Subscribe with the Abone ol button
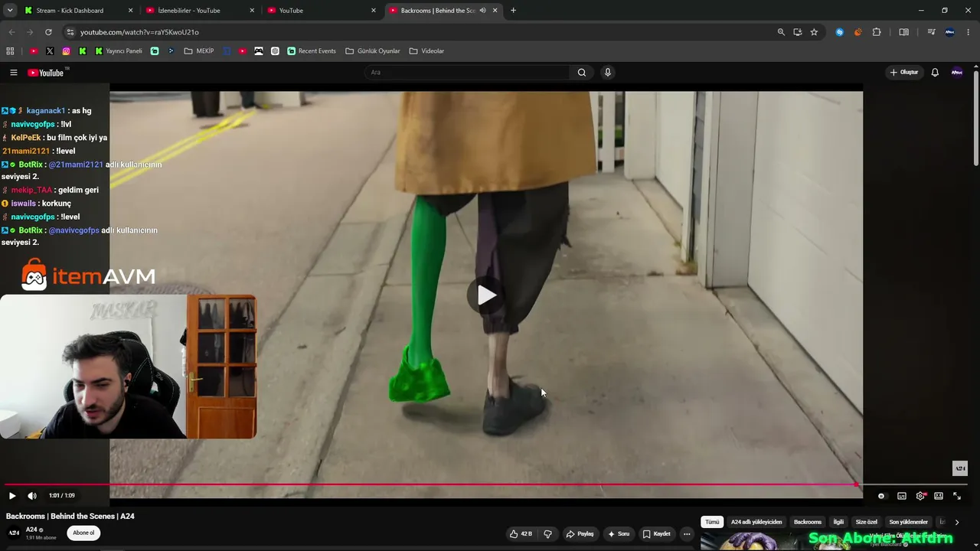Screen dimensions: 980x551 (83, 533)
